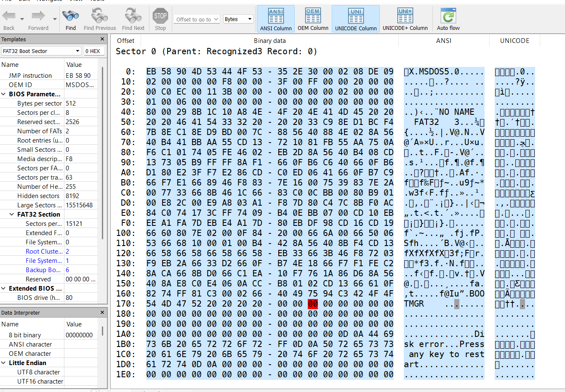Click the 00000000 binary value
Viewport: 565px width, 392px height.
coord(79,335)
